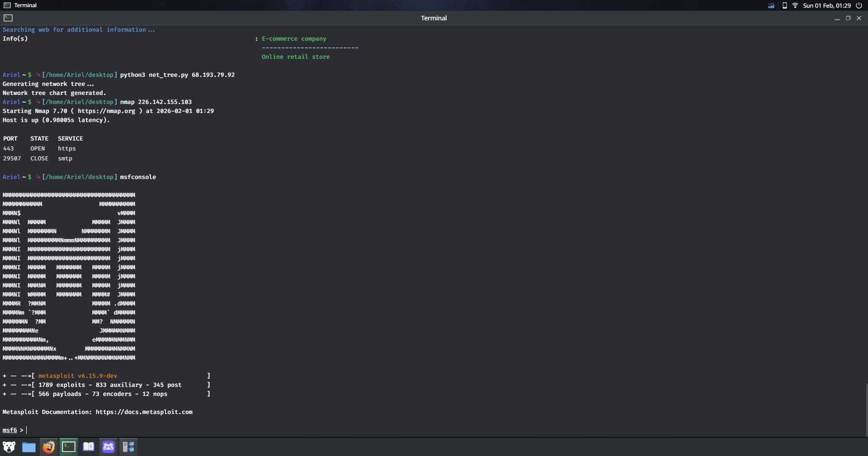Click the phone icon in the system tray
This screenshot has width=868, height=456.
(x=784, y=5)
